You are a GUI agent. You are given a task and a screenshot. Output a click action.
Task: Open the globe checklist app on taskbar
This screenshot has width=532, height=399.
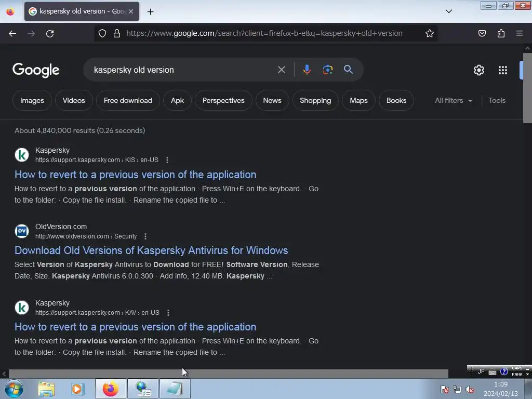point(143,389)
